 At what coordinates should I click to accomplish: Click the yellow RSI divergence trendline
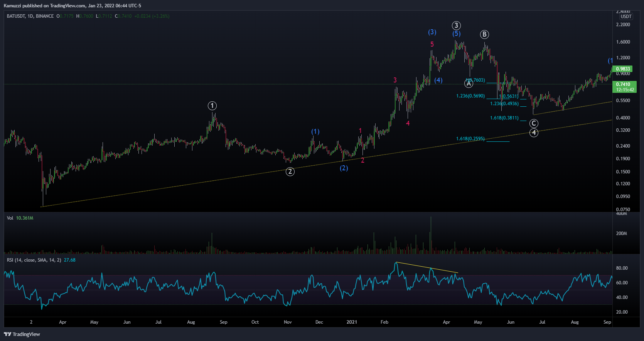coord(427,267)
